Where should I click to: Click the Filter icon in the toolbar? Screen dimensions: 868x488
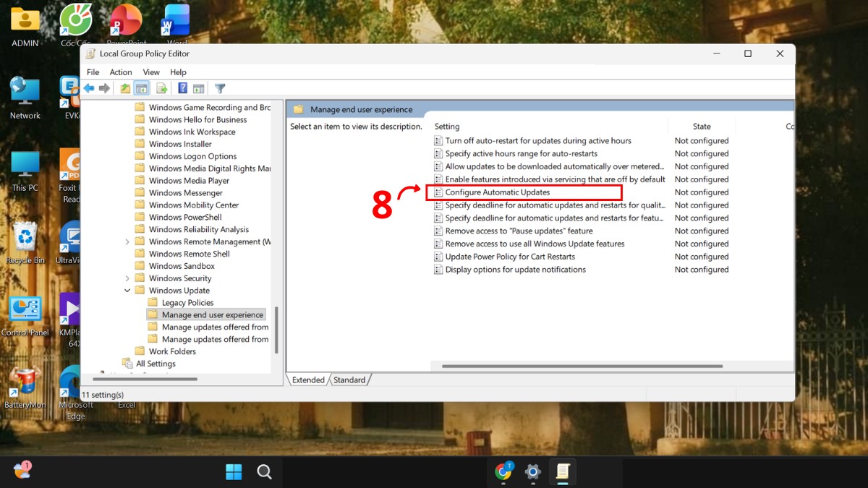pos(220,88)
